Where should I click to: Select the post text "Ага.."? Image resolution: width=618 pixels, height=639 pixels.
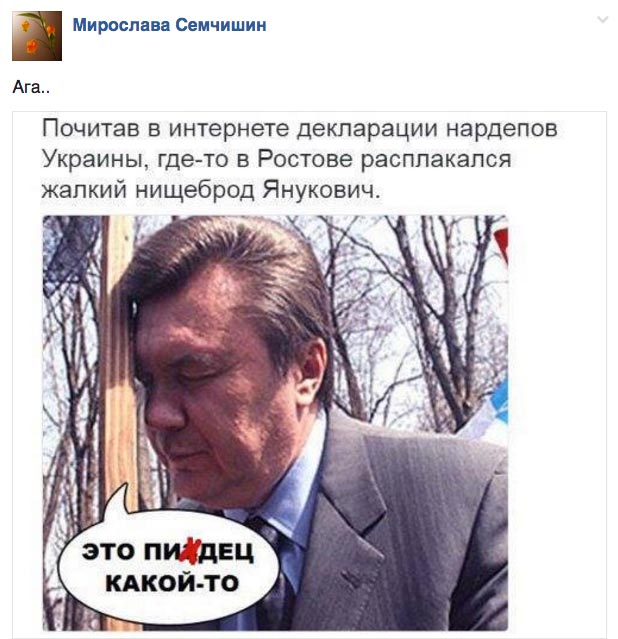pyautogui.click(x=31, y=87)
